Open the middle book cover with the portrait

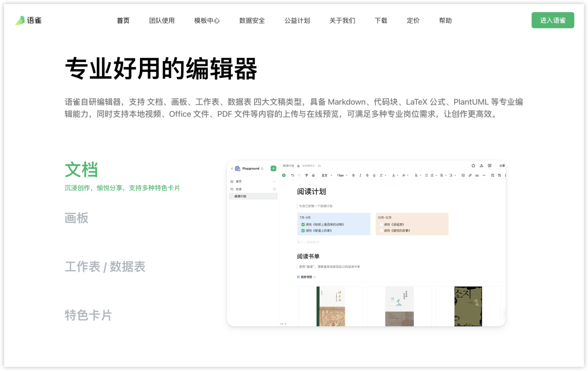click(400, 306)
